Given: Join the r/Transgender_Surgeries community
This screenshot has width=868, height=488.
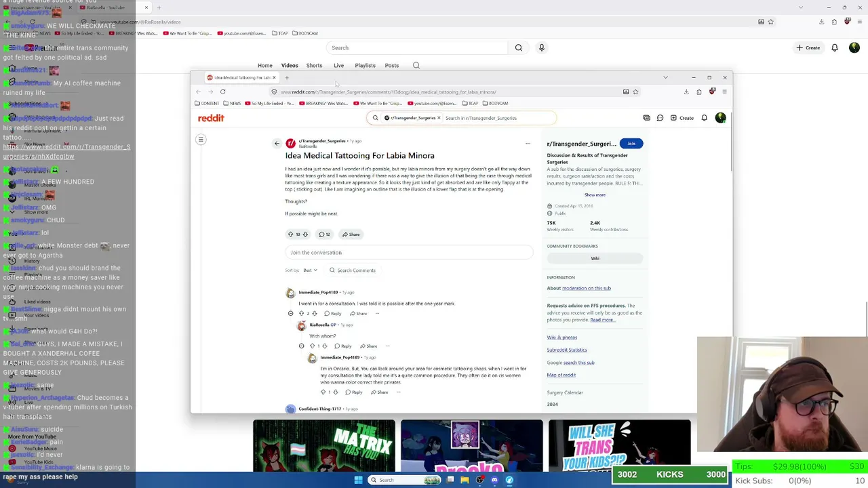Looking at the screenshot, I should click(x=631, y=144).
